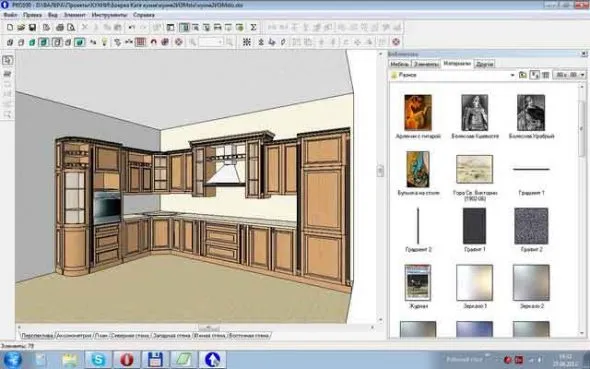The height and width of the screenshot is (369, 590).
Task: Toggle the lightbulb lighting icon
Action: pyautogui.click(x=105, y=42)
